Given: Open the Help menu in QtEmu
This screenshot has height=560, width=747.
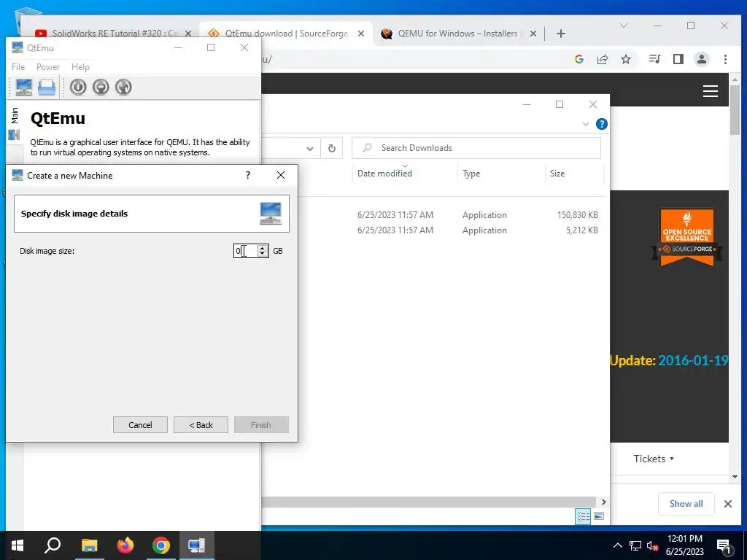Looking at the screenshot, I should 80,67.
